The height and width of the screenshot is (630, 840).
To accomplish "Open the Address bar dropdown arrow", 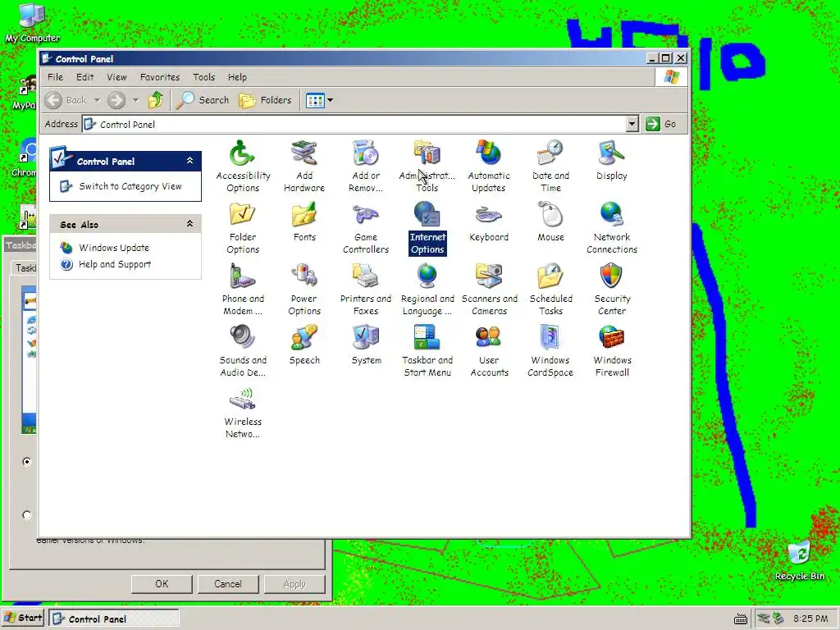I will (632, 125).
